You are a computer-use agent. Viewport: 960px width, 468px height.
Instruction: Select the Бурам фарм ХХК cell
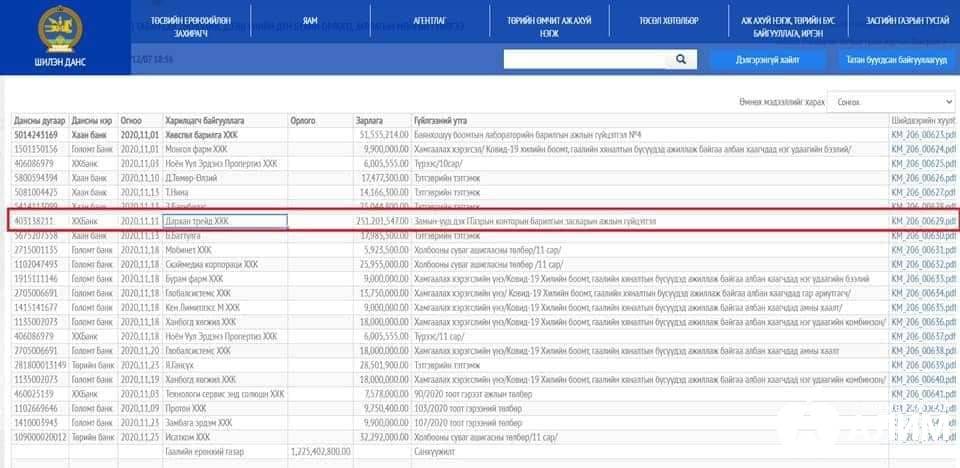click(x=194, y=279)
